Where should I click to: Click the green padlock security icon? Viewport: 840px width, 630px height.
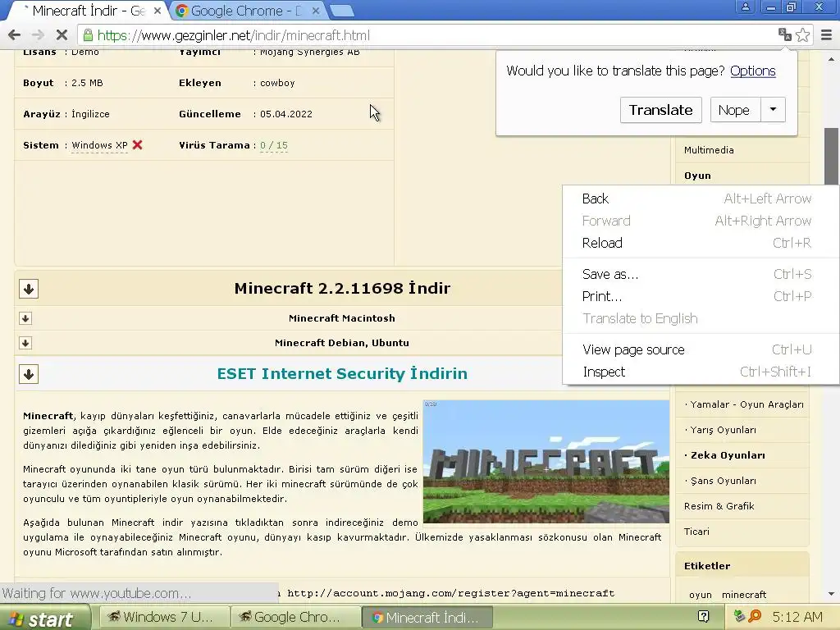pos(88,35)
